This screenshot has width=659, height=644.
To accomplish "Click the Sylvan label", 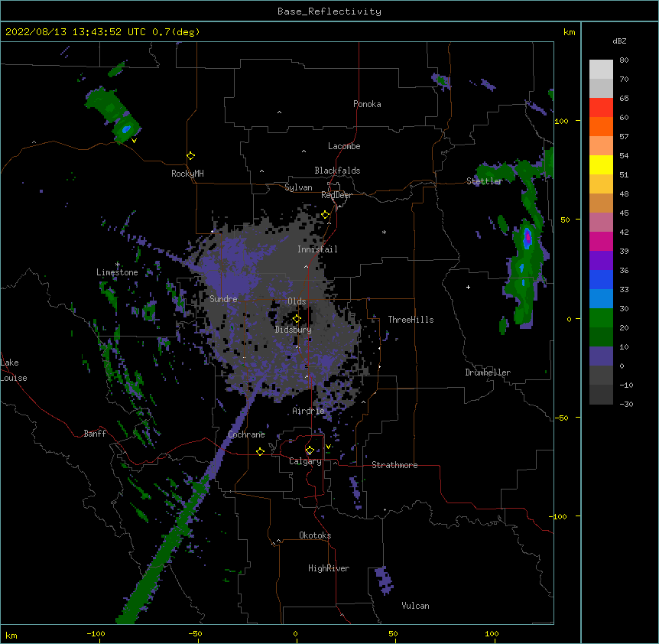I will [x=298, y=187].
